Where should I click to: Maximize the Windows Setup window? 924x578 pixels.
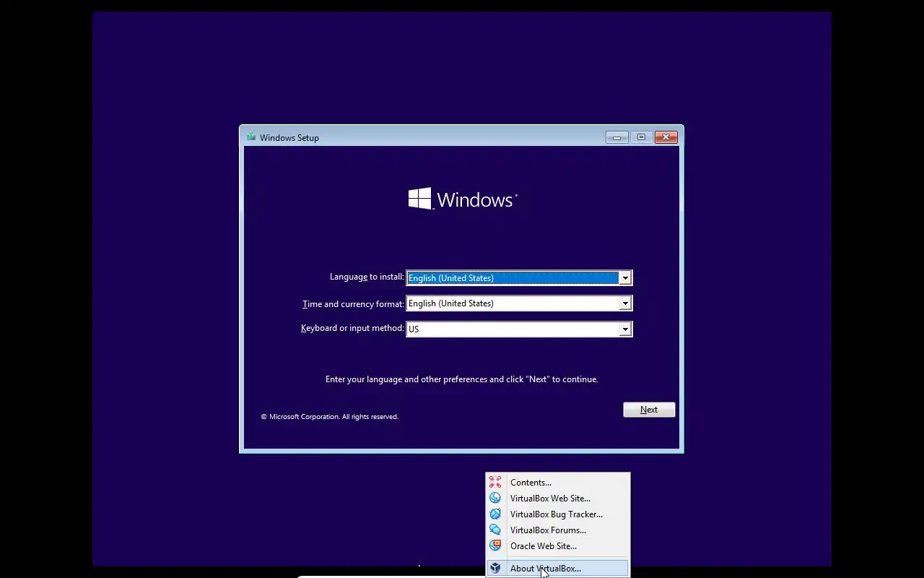click(x=641, y=137)
